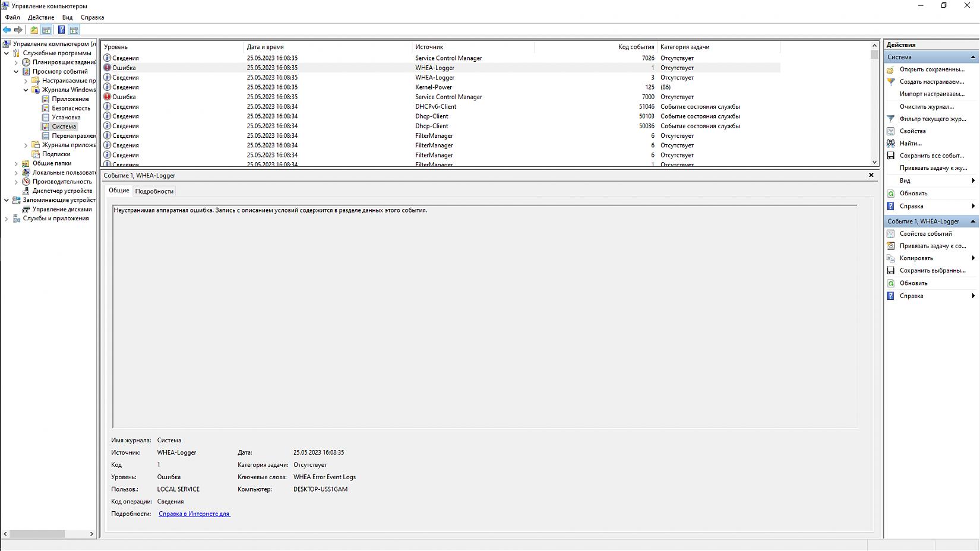Expand the Планировщик заданий tree node
Image resolution: width=980 pixels, height=551 pixels.
pyautogui.click(x=17, y=62)
